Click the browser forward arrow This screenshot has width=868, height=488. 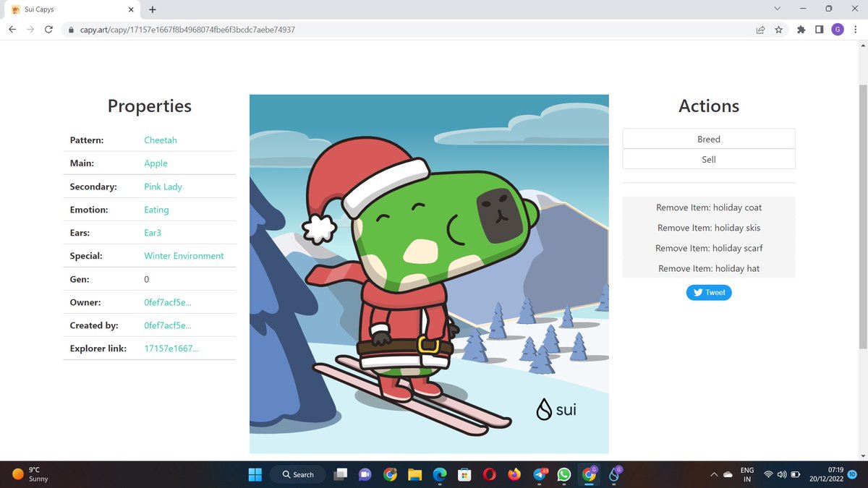pyautogui.click(x=30, y=30)
